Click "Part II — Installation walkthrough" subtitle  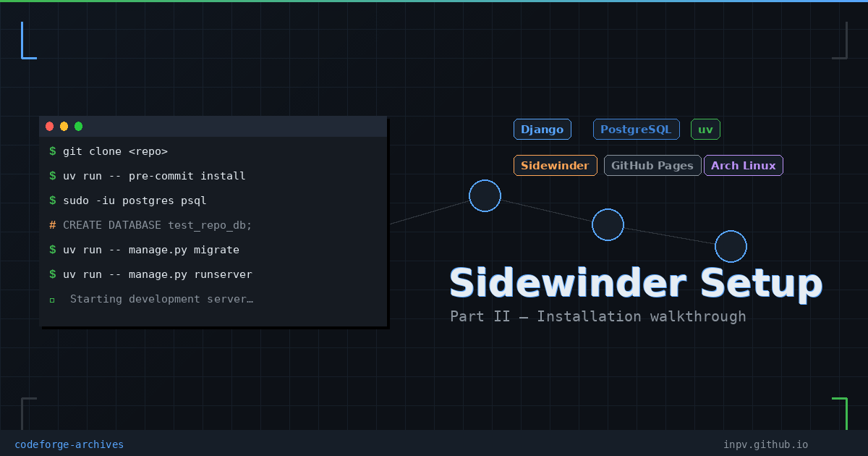pyautogui.click(x=598, y=317)
